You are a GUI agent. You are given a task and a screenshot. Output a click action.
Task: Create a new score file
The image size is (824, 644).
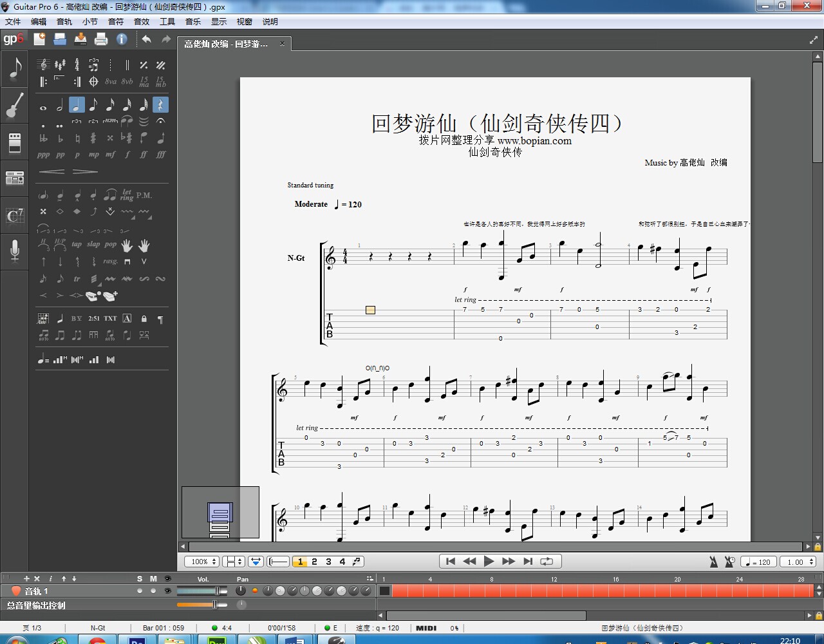[x=39, y=39]
